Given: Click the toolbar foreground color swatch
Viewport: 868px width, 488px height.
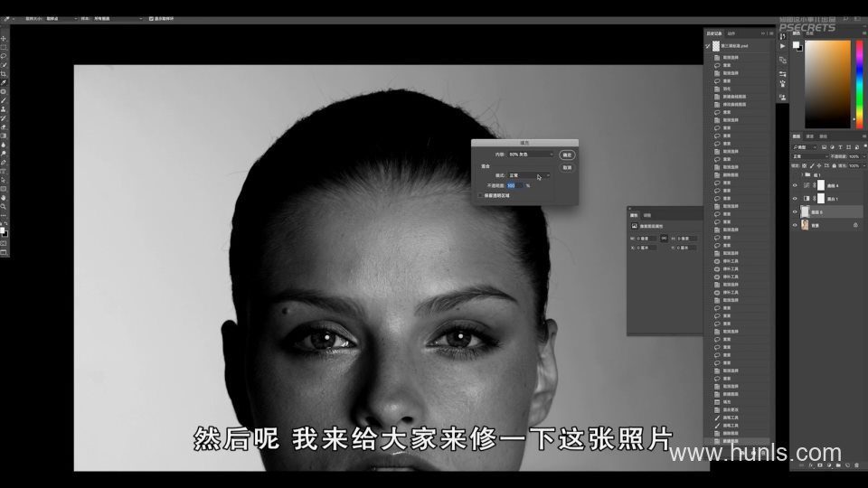Looking at the screenshot, I should pyautogui.click(x=2, y=230).
